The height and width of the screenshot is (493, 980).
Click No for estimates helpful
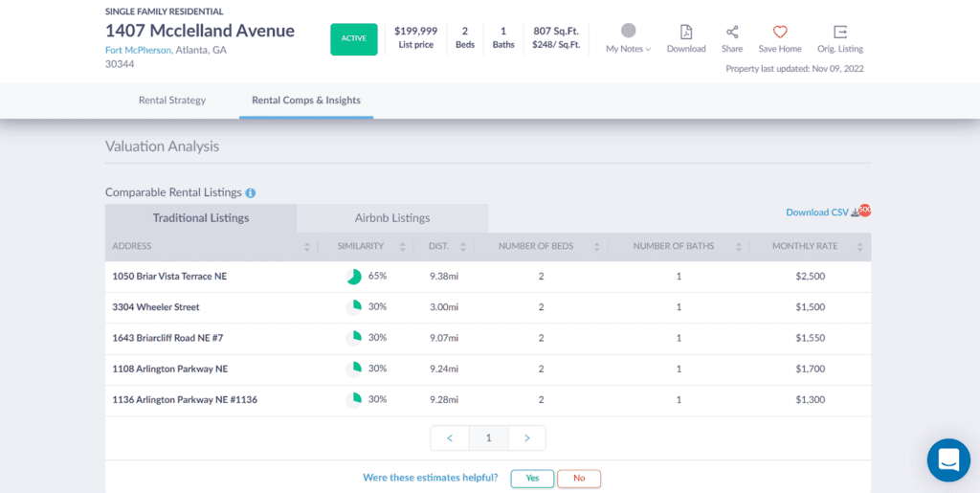579,478
